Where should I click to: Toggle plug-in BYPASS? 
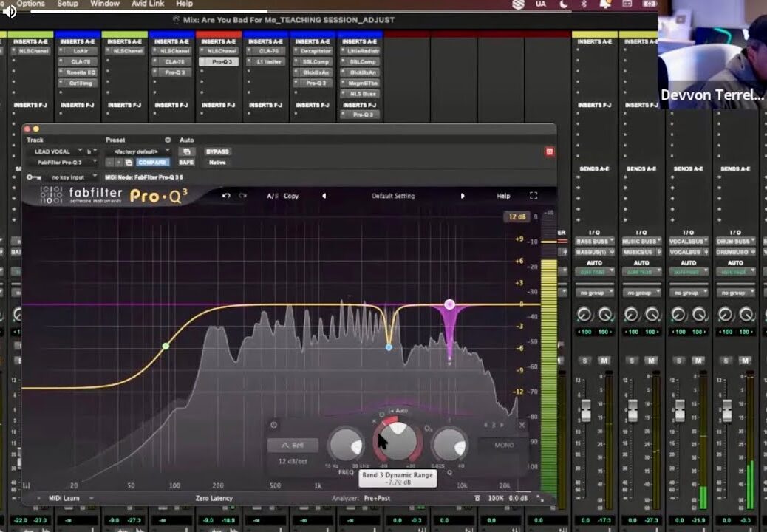(x=217, y=151)
